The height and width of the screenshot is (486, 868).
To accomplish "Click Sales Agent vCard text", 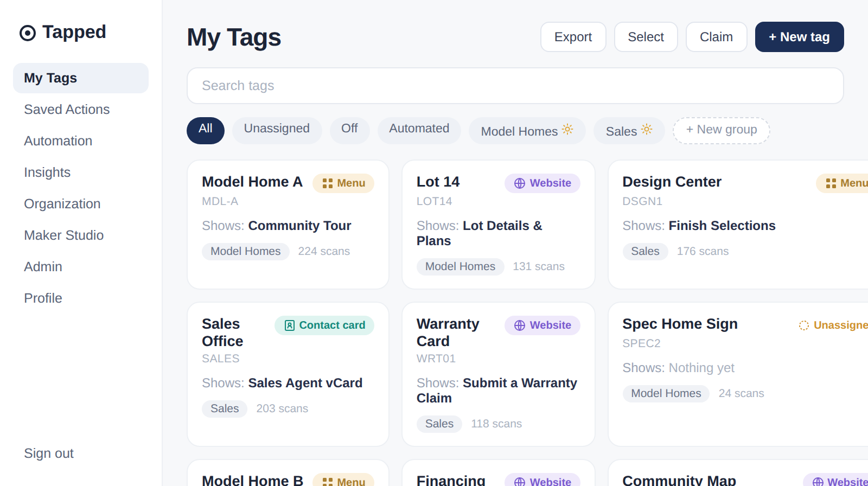I will tap(305, 383).
